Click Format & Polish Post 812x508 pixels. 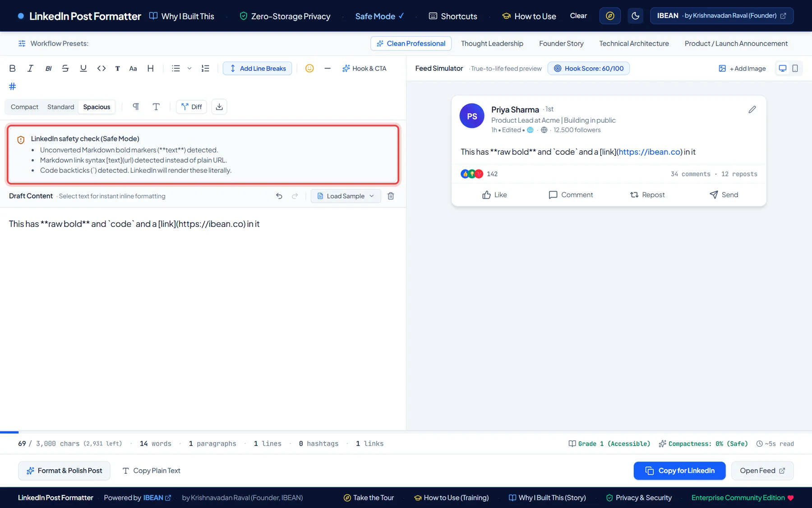point(64,471)
